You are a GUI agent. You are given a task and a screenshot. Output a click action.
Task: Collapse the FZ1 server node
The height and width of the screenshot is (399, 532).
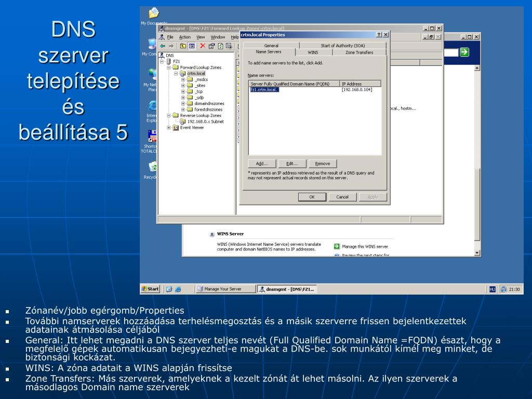[x=162, y=61]
